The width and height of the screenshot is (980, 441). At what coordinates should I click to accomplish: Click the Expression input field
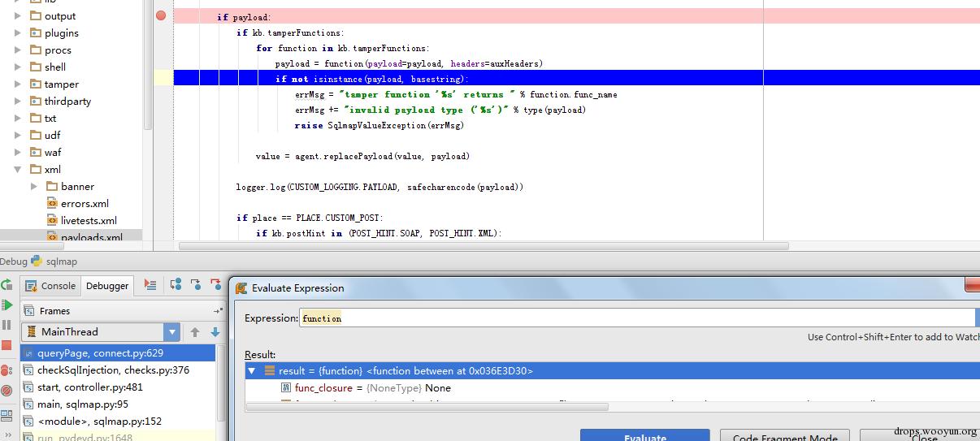pos(638,318)
